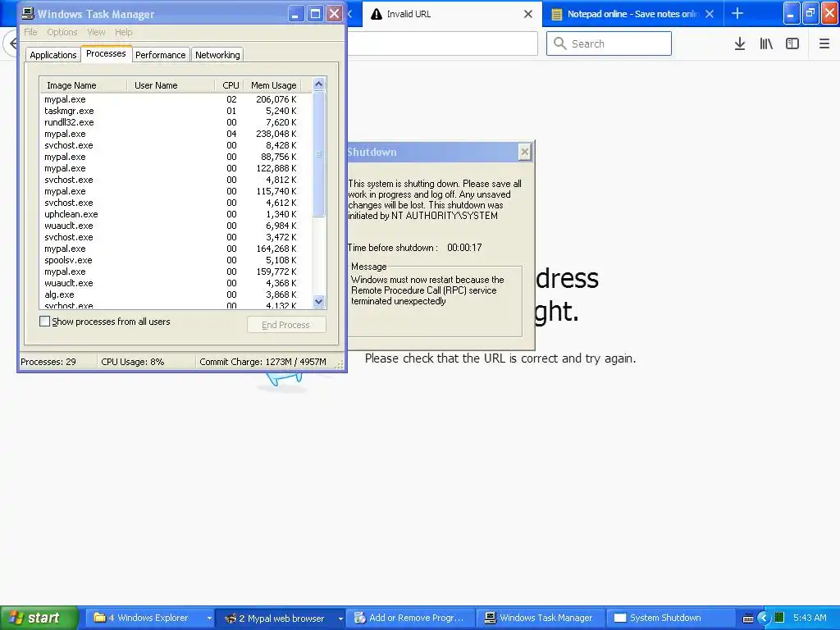Close the Shutdown dialog with X

[524, 152]
